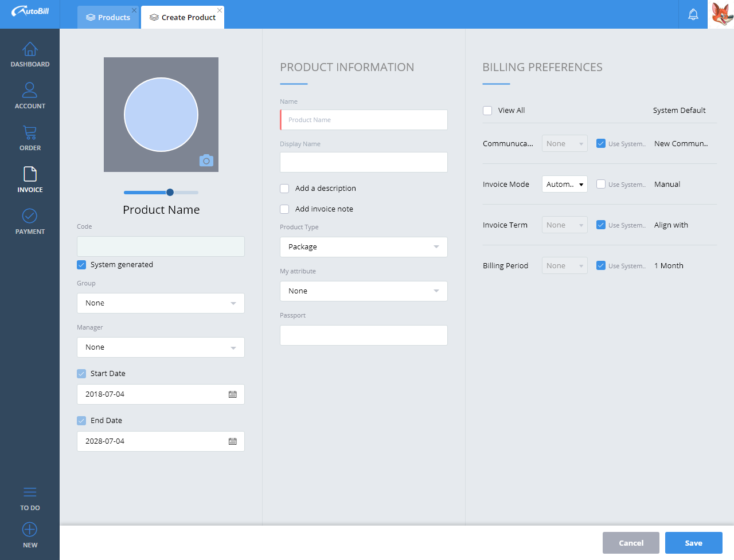
Task: Uncheck the System generated checkbox
Action: coord(81,265)
